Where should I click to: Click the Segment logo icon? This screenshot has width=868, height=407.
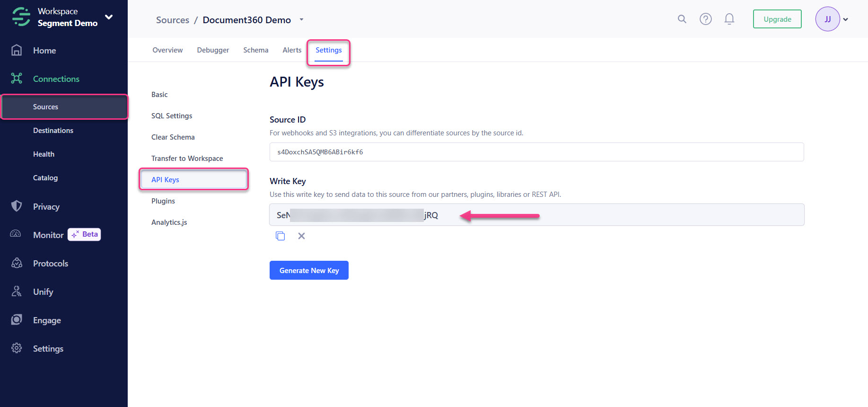[x=21, y=17]
